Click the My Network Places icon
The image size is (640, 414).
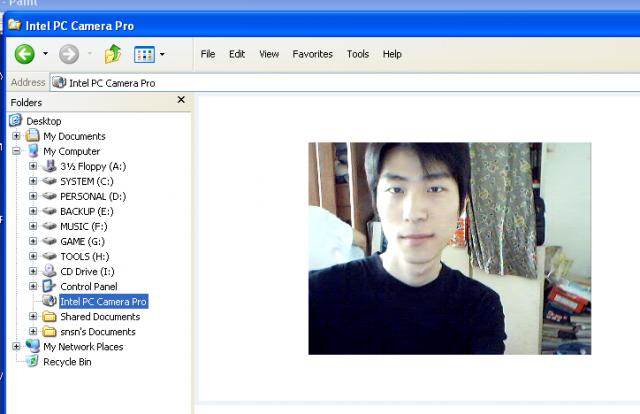pos(33,346)
